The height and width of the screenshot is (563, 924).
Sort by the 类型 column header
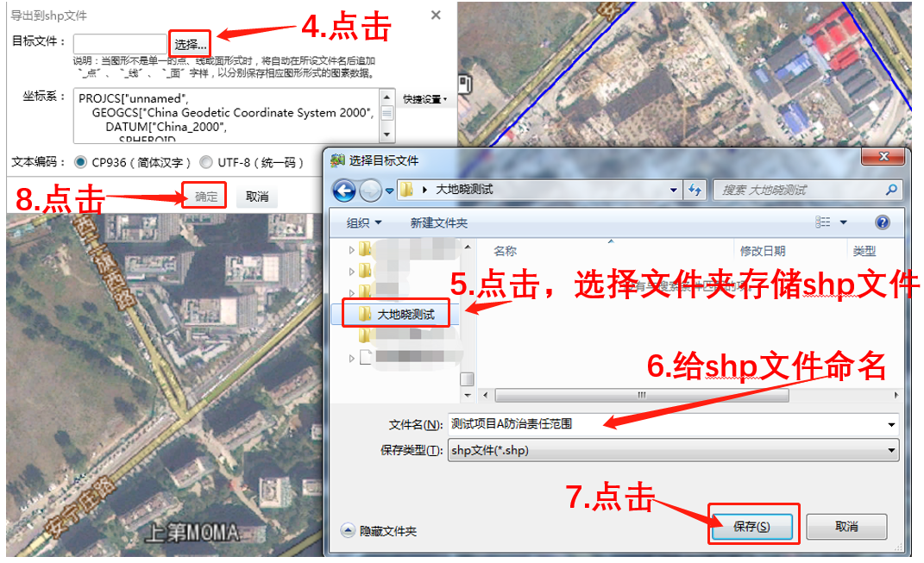tap(864, 251)
